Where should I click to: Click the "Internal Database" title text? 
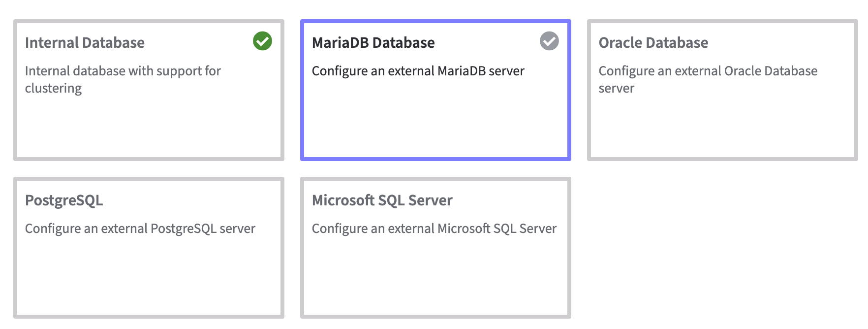(85, 43)
